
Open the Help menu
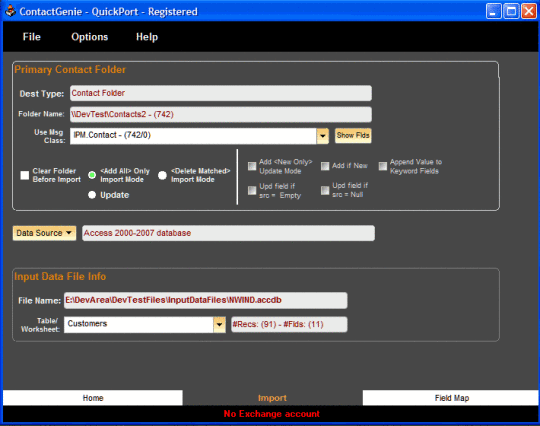(x=147, y=37)
